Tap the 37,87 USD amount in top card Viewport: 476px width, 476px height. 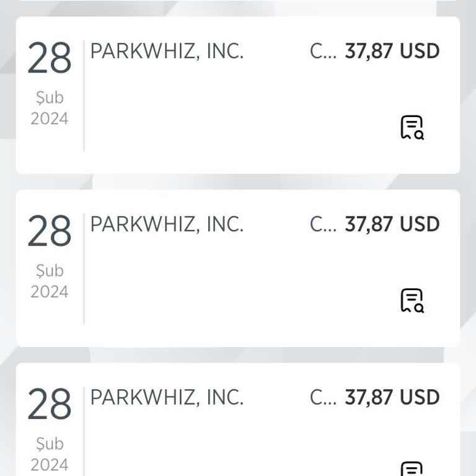[x=392, y=51]
